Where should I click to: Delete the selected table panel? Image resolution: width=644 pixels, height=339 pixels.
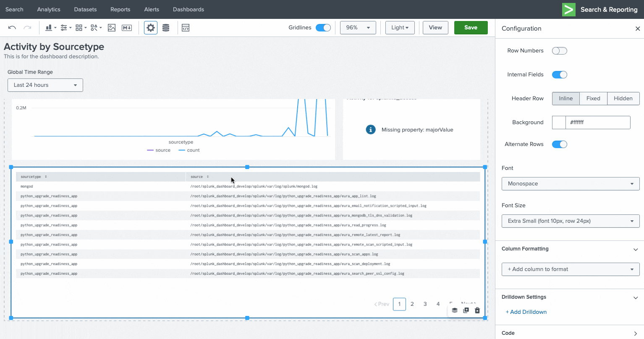point(477,310)
